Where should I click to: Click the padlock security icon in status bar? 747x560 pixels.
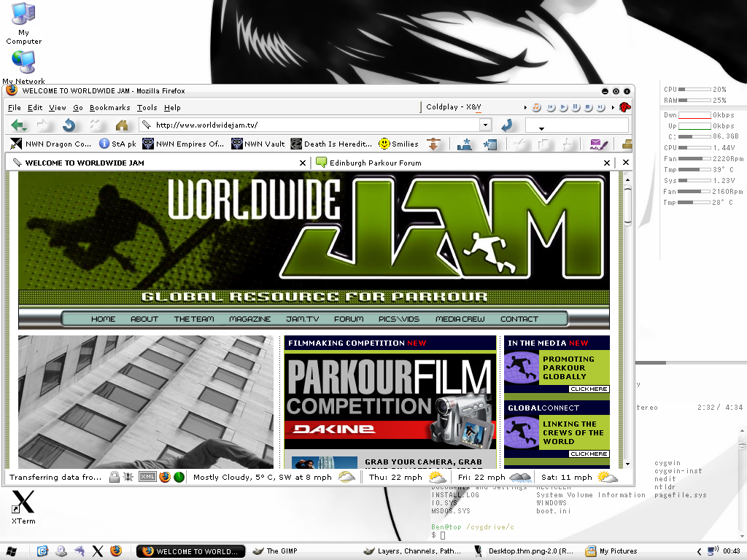coord(114,477)
